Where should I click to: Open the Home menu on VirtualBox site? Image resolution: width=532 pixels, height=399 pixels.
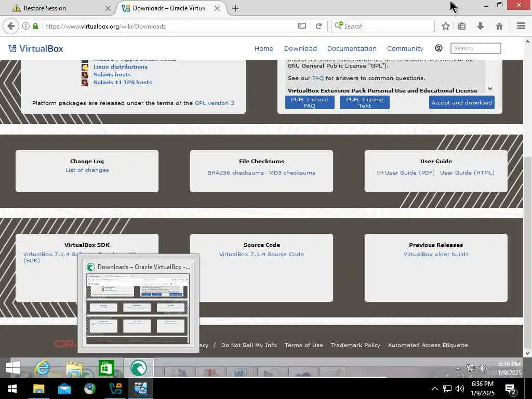(263, 48)
